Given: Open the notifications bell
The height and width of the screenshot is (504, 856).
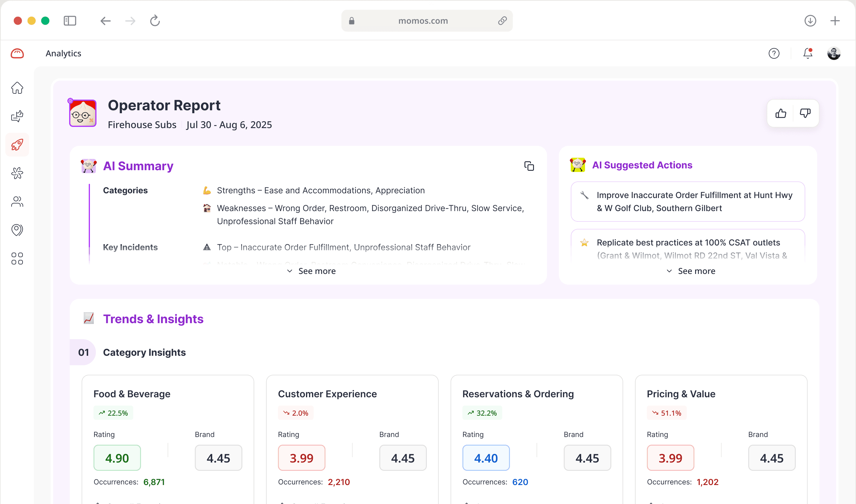Looking at the screenshot, I should 807,53.
